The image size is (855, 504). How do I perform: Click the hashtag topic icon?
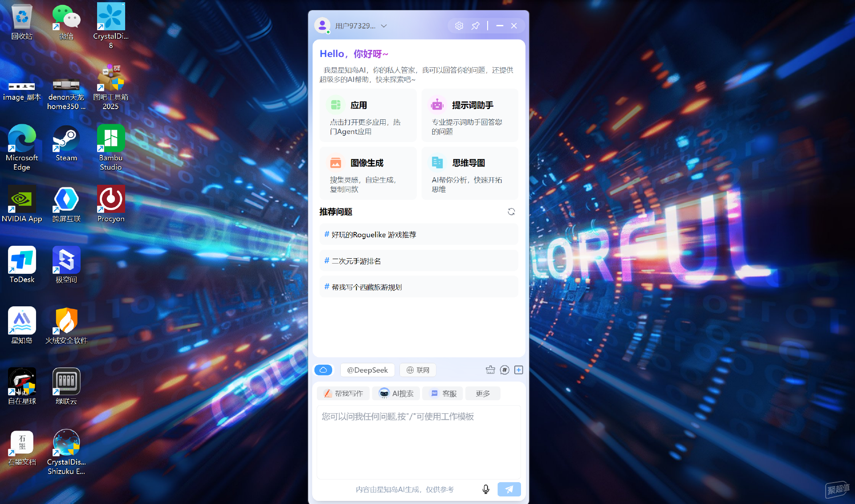pyautogui.click(x=505, y=370)
